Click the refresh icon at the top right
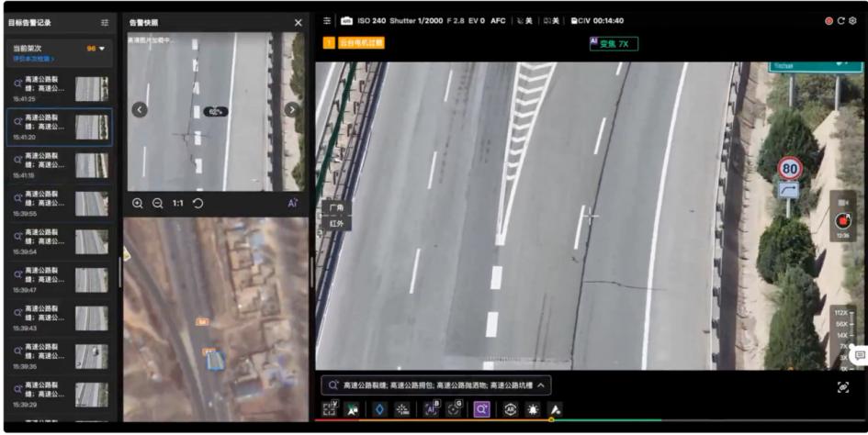Screen dimensions: 868x435 840,20
